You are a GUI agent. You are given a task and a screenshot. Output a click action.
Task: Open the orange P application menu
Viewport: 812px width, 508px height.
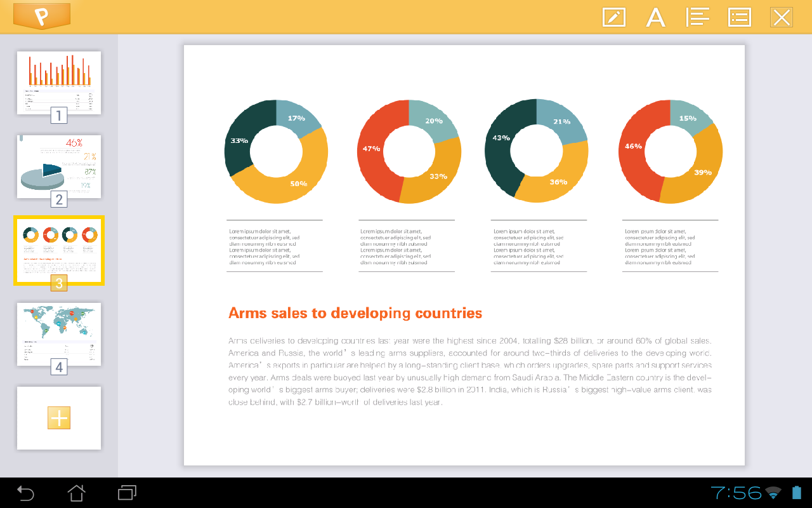click(x=41, y=16)
